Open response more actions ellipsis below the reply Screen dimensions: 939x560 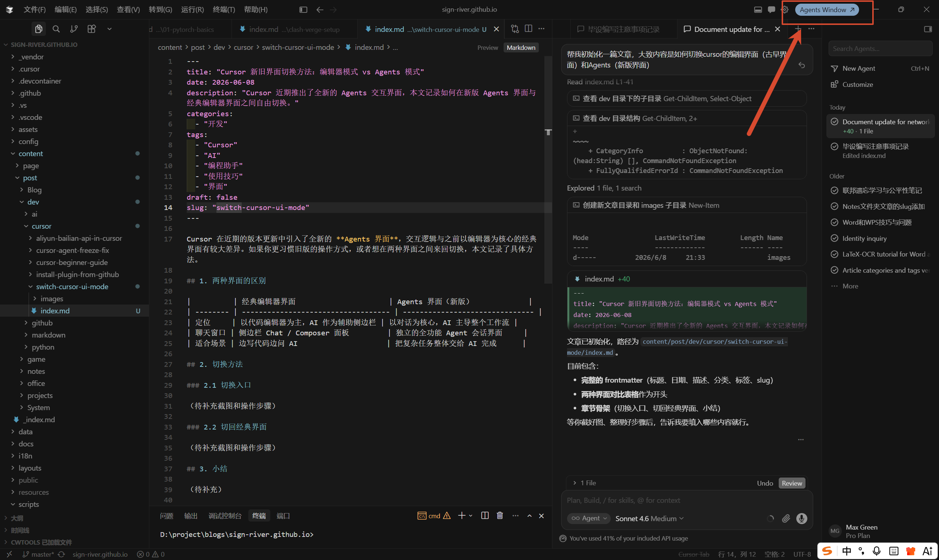801,440
